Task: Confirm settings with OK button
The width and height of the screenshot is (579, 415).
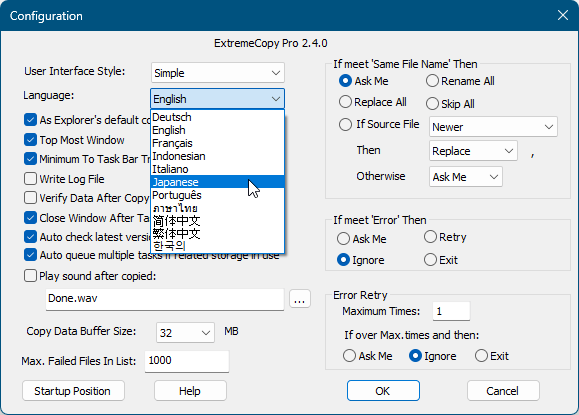Action: pos(383,391)
